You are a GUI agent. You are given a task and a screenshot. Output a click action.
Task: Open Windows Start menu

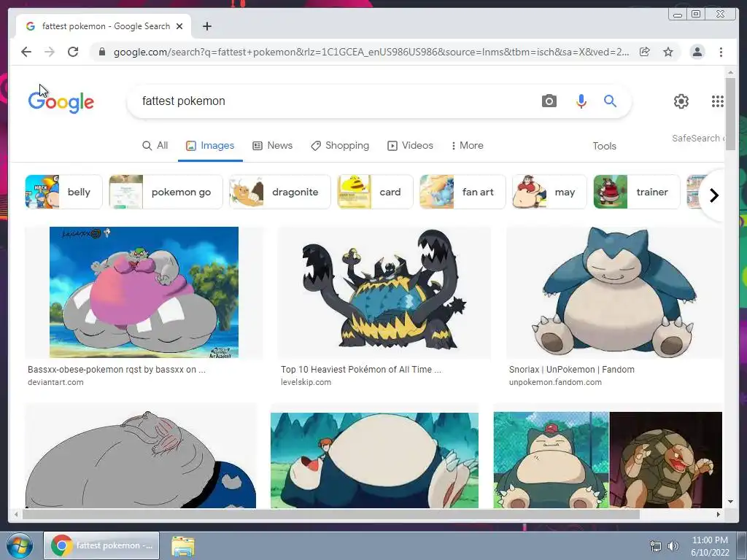point(19,545)
